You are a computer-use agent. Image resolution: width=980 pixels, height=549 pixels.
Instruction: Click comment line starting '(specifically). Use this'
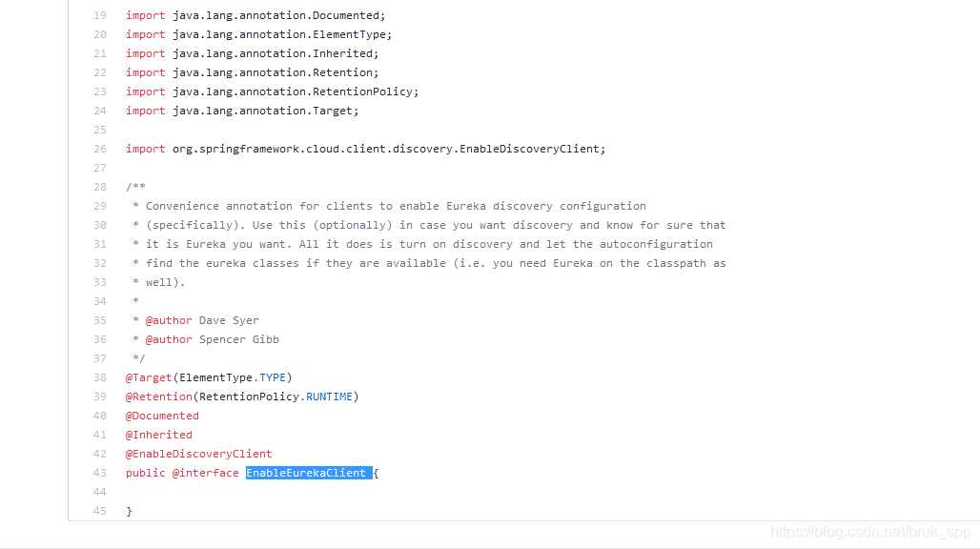point(436,225)
